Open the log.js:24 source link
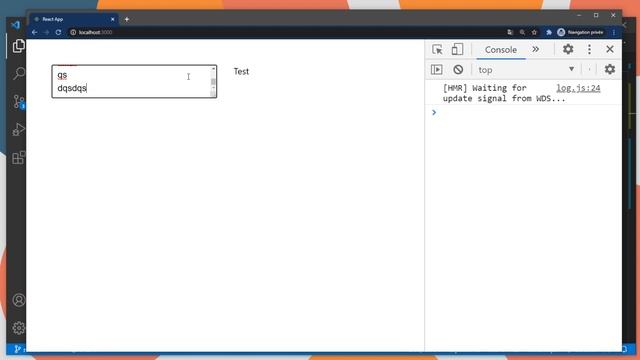 click(578, 88)
